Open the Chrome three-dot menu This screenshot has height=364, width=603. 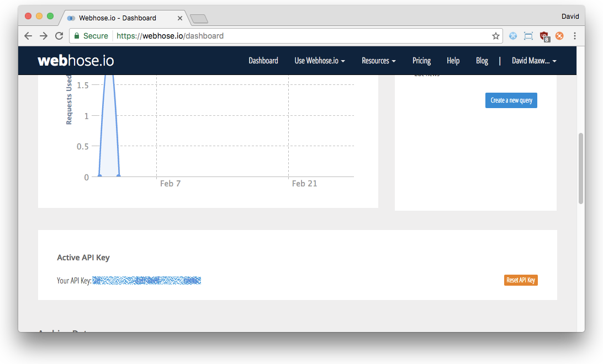(x=575, y=36)
